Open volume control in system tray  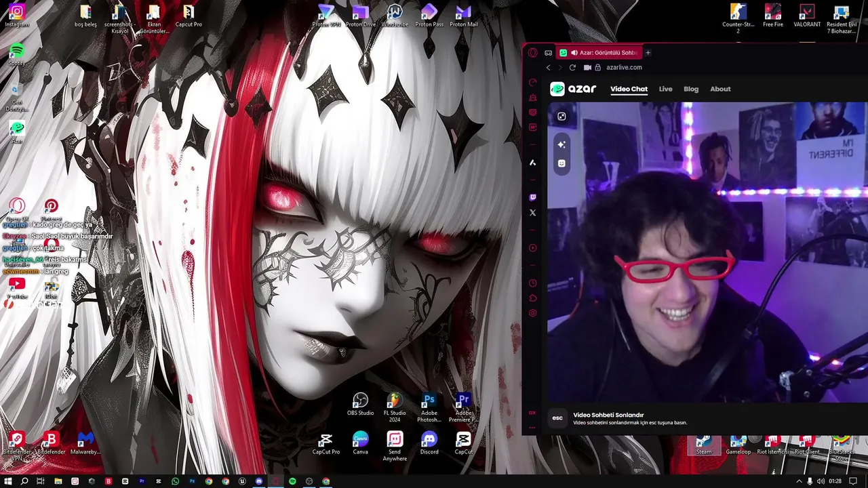click(x=820, y=481)
